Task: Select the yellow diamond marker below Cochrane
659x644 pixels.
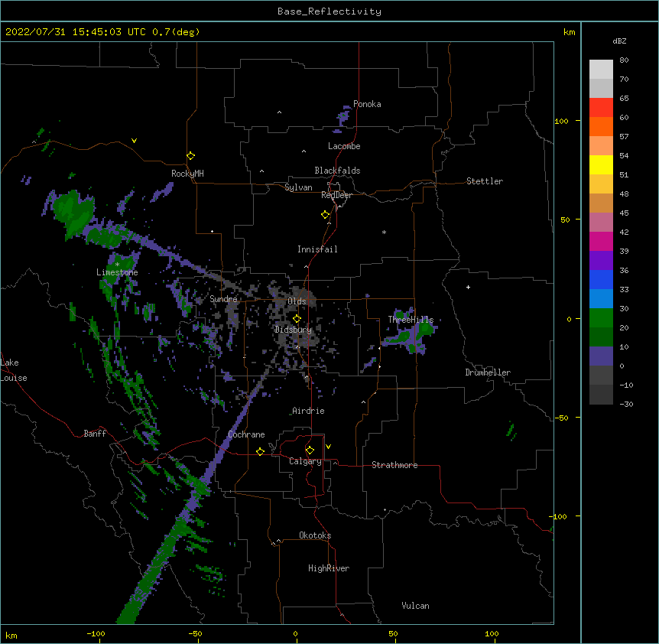Action: tap(260, 451)
